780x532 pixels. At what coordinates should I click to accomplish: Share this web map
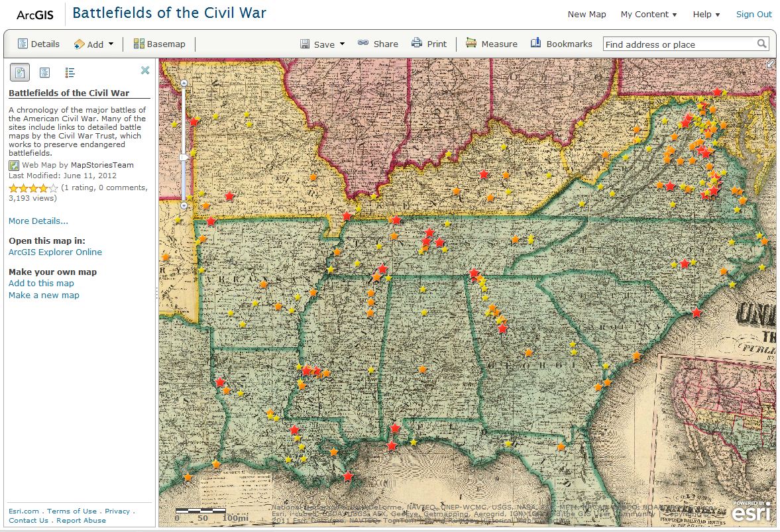pyautogui.click(x=378, y=44)
